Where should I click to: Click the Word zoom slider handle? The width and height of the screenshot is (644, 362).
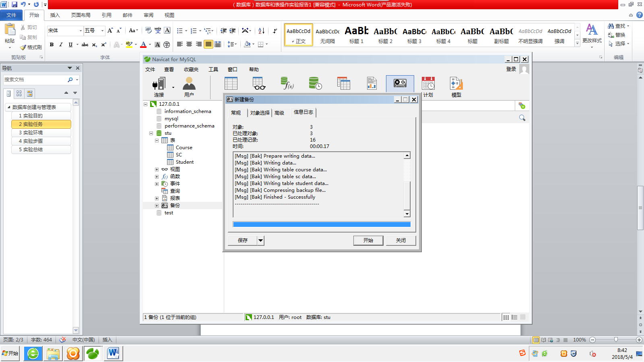(x=616, y=340)
